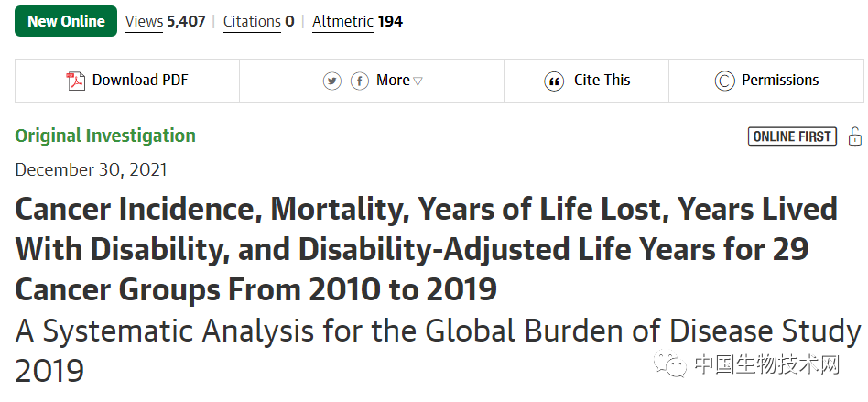Open the Views count link
The image size is (868, 402).
pos(165,22)
